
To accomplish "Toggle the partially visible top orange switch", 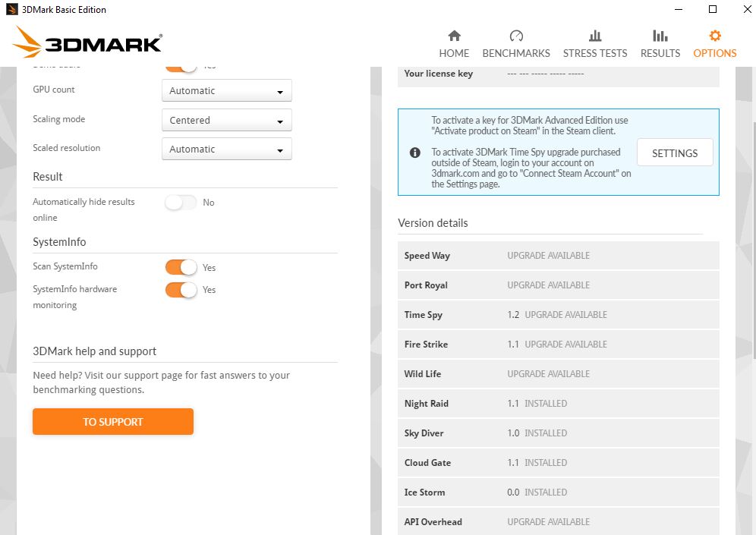I will click(181, 68).
